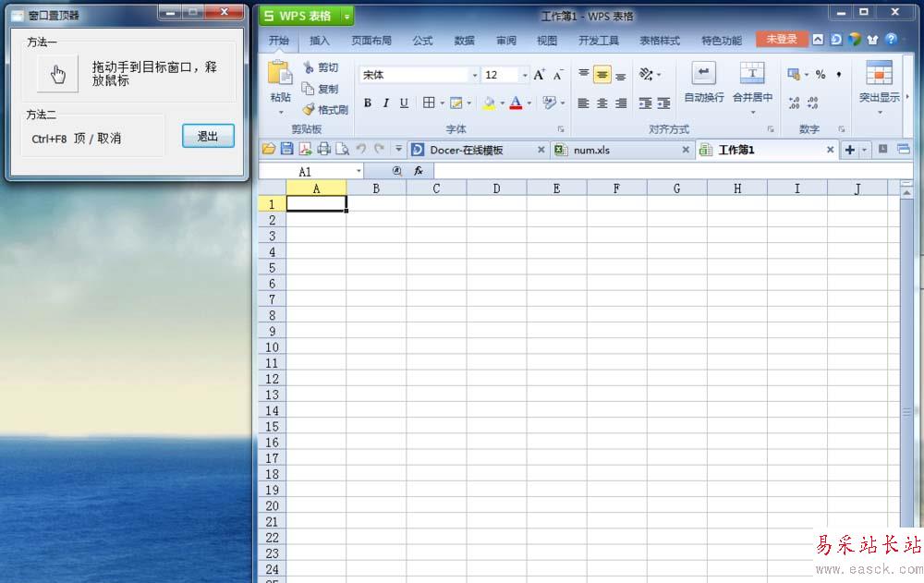Expand the fill color dropdown arrow
The image size is (924, 583).
point(502,103)
